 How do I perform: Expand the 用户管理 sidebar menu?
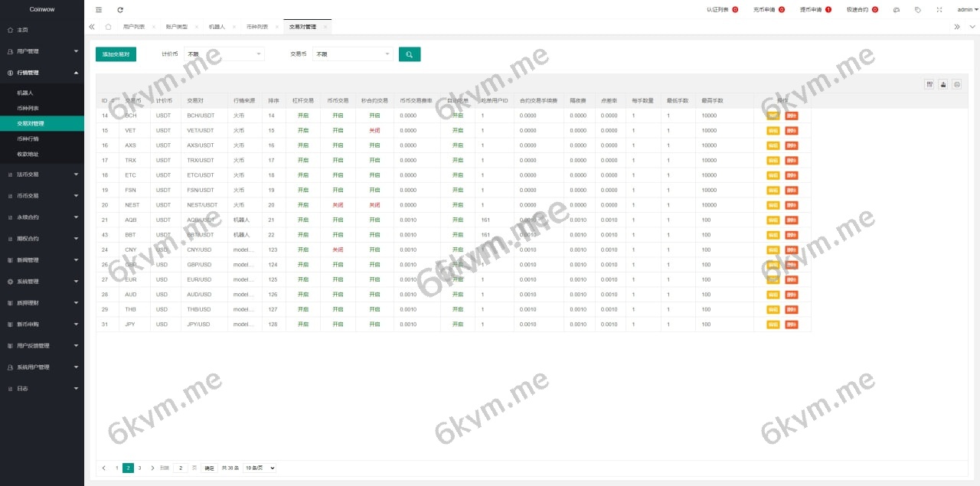42,51
